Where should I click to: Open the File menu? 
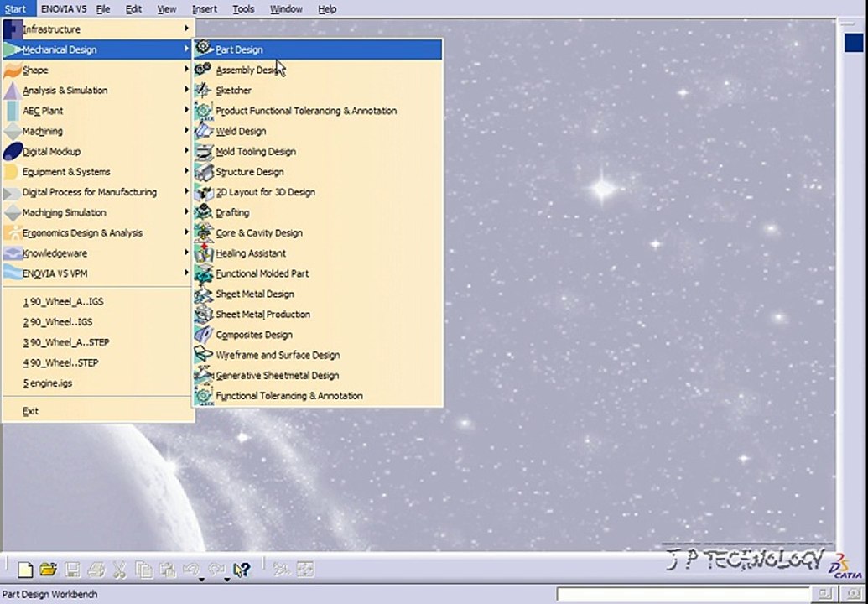103,9
